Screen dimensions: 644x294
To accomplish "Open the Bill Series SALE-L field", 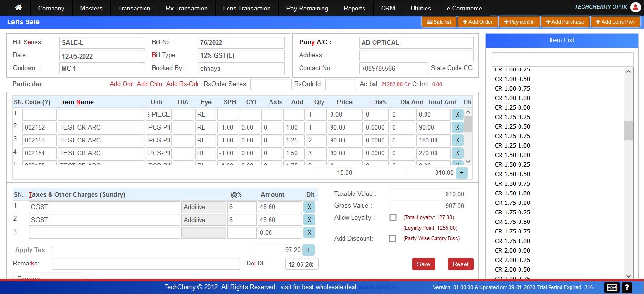I will pos(102,42).
